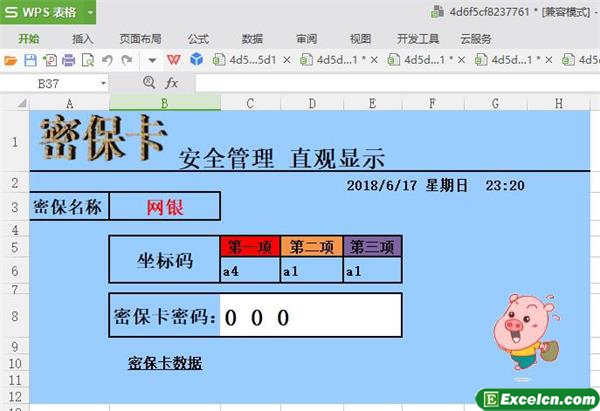
Task: Click the cartoon pig image
Action: pyautogui.click(x=527, y=336)
